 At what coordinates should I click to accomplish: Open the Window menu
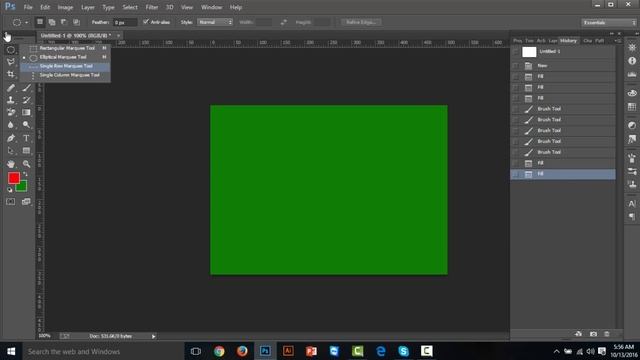pyautogui.click(x=211, y=7)
